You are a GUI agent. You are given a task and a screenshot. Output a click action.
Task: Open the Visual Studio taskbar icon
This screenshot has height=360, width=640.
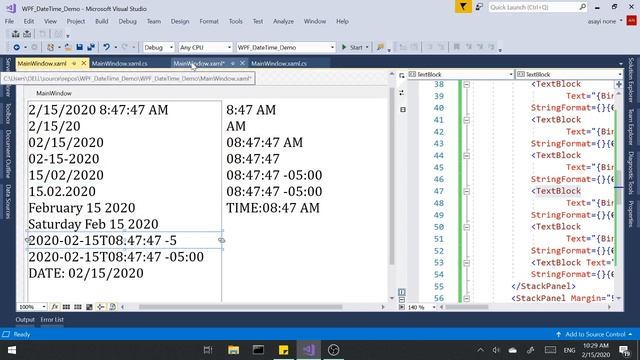[309, 350]
